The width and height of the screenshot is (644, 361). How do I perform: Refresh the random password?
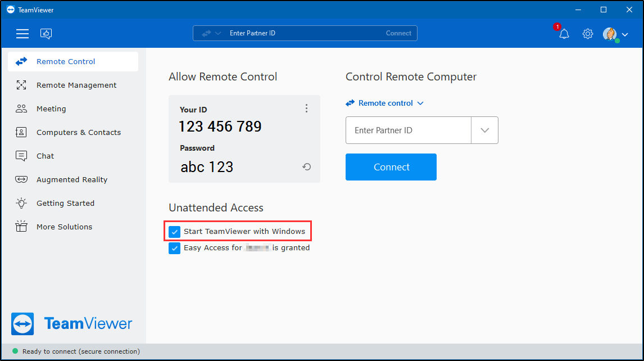pos(306,166)
